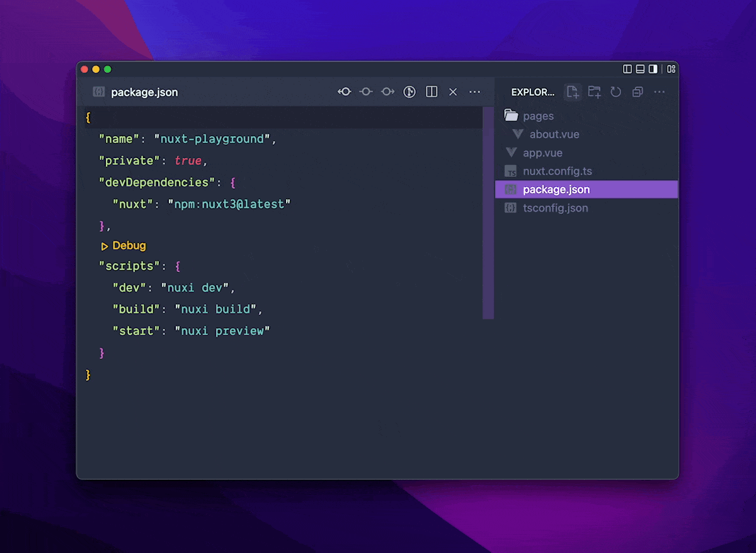The height and width of the screenshot is (553, 756).
Task: Close the package.json editor tab
Action: [x=453, y=92]
